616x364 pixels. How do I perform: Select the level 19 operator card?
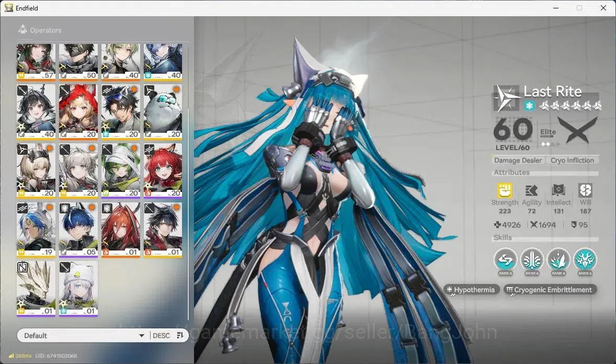[36, 230]
